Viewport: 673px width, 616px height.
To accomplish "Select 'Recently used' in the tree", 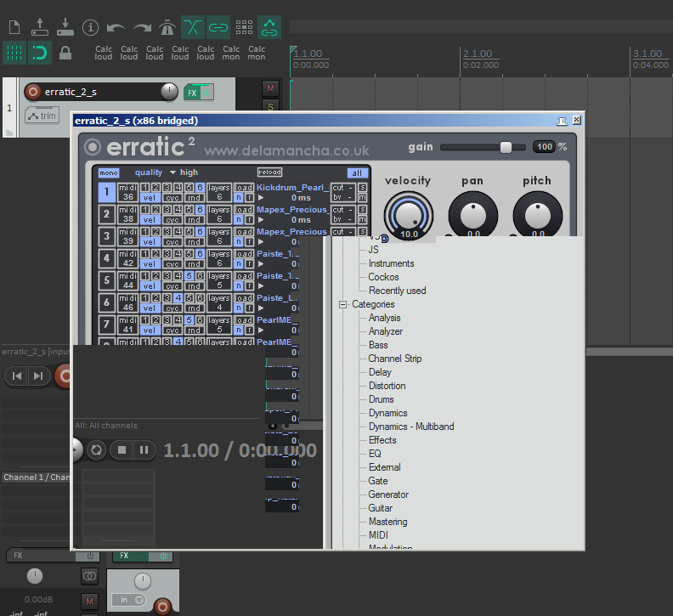I will [398, 291].
